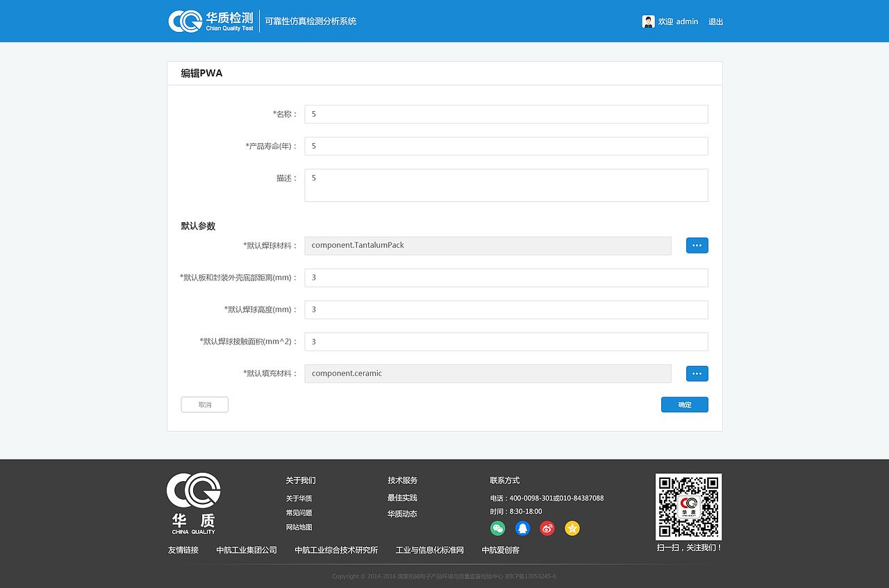Open the 中航爱创客 link
Viewport: 889px width, 588px height.
[501, 550]
